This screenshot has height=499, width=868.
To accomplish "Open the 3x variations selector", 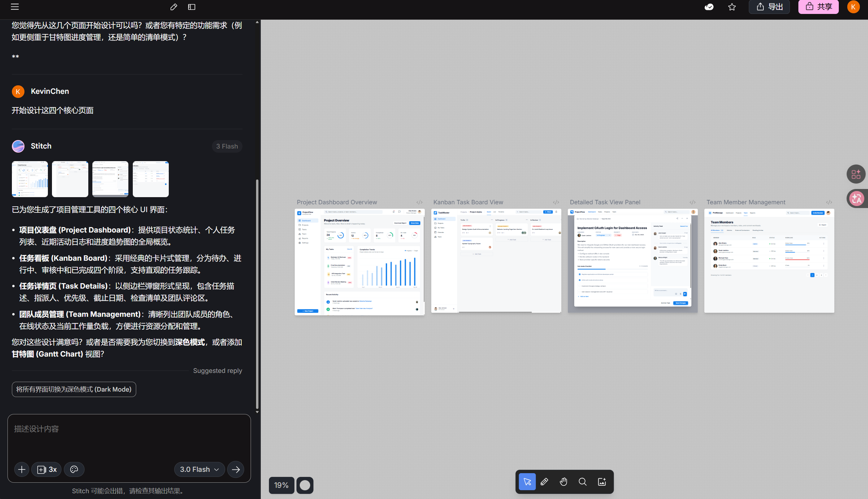I will (x=47, y=469).
